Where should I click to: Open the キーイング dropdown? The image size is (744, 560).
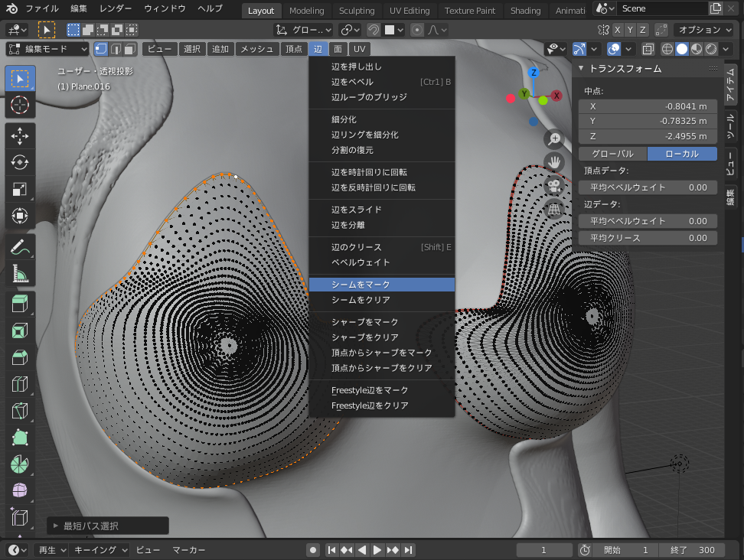click(x=100, y=550)
